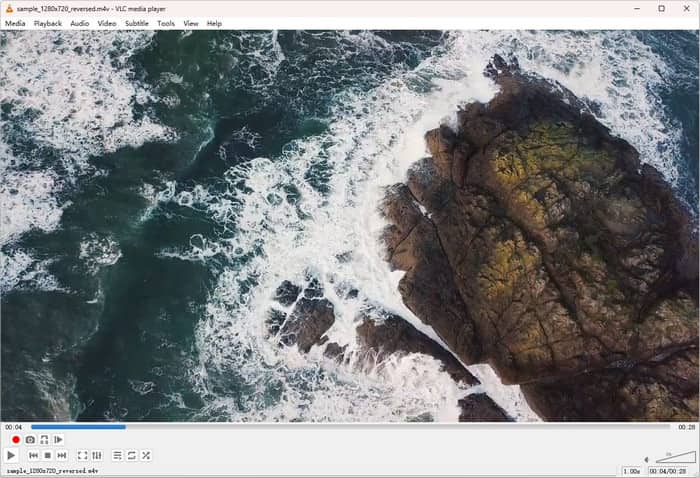
Task: Take a snapshot with the camera icon
Action: (30, 440)
